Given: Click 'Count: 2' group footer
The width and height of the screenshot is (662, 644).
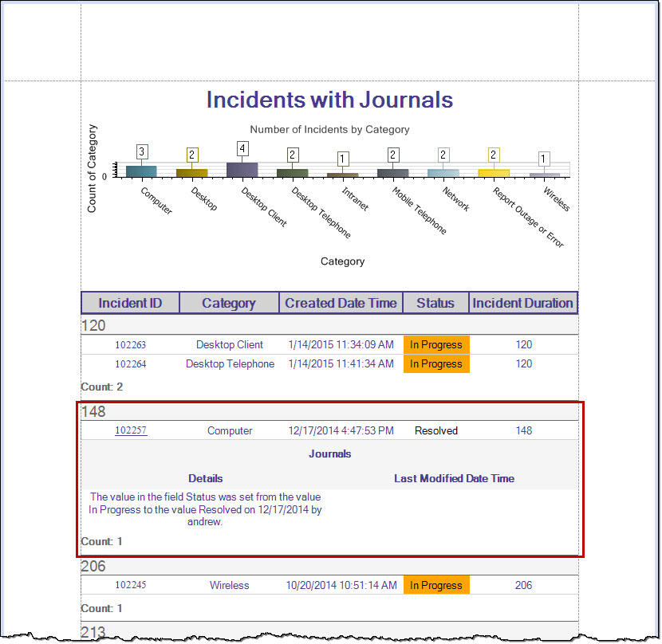Looking at the screenshot, I should (x=102, y=387).
